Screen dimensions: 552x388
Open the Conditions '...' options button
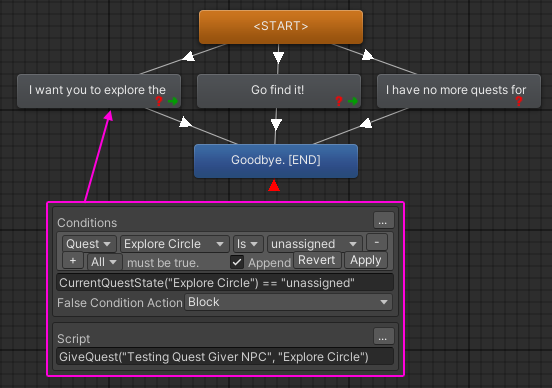tap(384, 220)
